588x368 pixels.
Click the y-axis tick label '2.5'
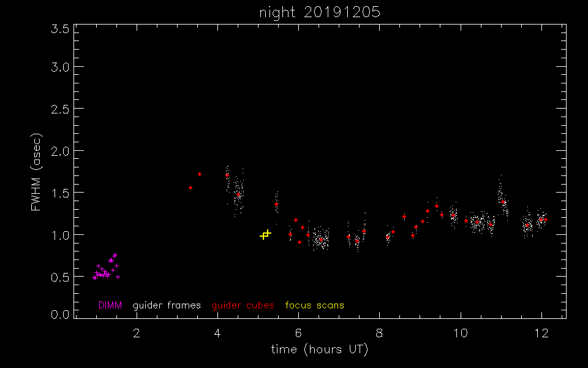click(x=60, y=109)
